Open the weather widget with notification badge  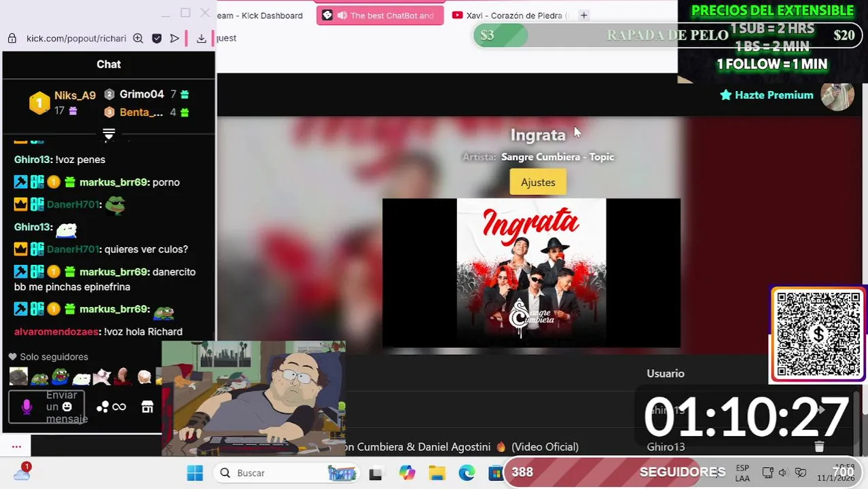(x=22, y=472)
